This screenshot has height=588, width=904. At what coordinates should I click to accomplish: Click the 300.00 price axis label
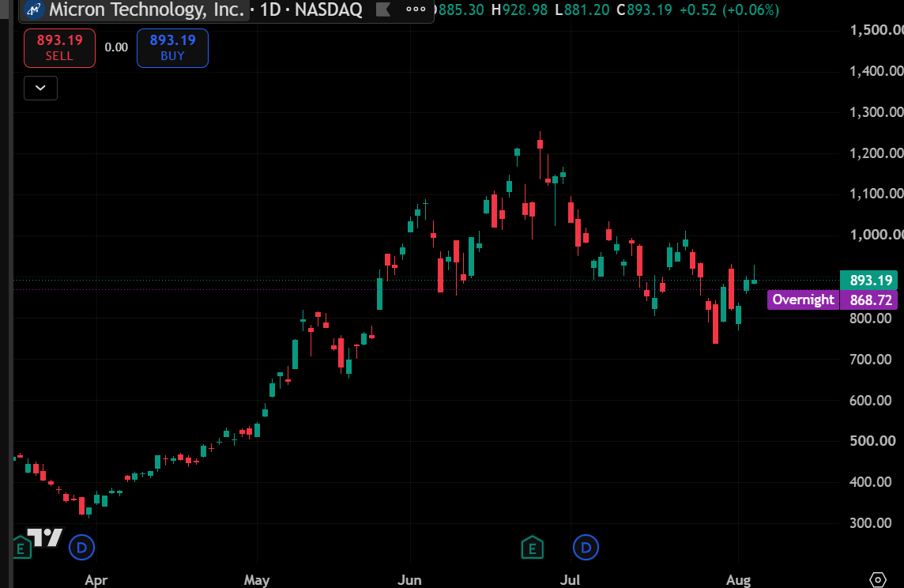pos(871,523)
